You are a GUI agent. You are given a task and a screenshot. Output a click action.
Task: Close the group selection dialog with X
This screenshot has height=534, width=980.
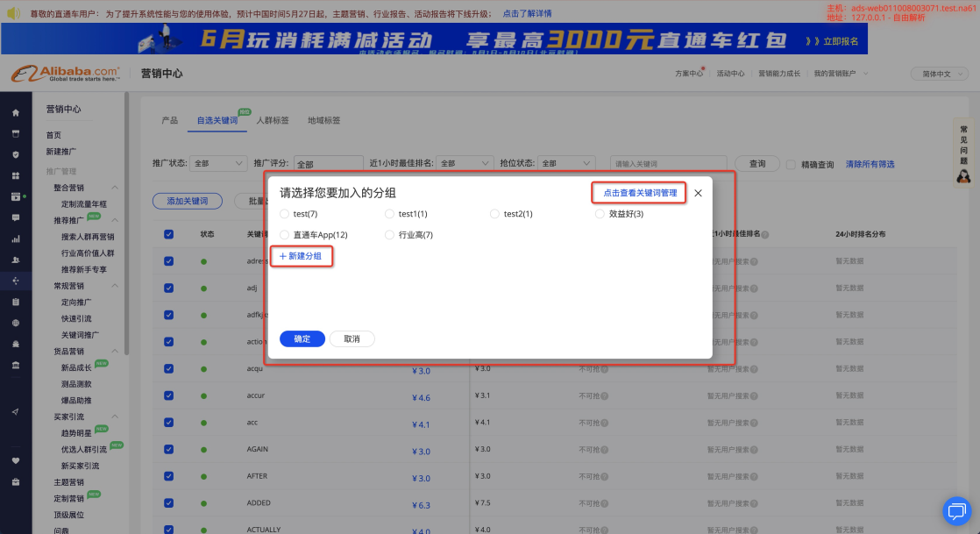698,193
